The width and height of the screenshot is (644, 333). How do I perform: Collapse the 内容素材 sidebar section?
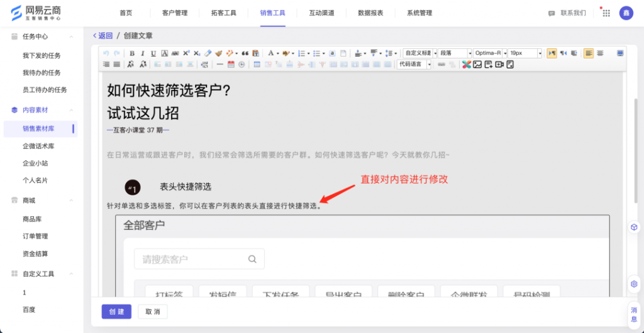pos(71,110)
